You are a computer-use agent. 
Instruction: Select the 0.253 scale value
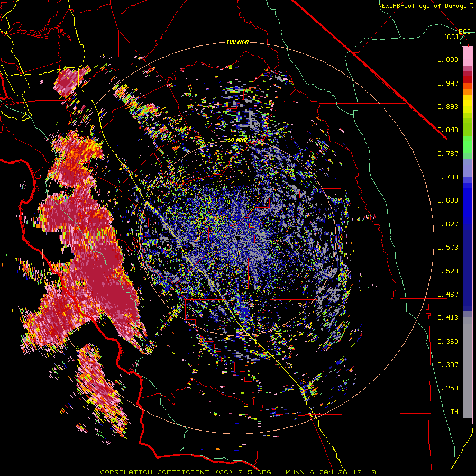(448, 388)
